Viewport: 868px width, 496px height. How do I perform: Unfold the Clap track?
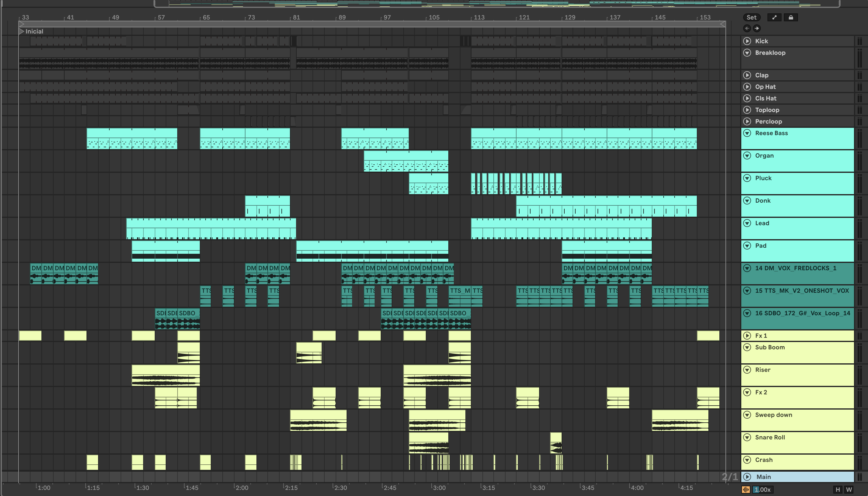[747, 75]
